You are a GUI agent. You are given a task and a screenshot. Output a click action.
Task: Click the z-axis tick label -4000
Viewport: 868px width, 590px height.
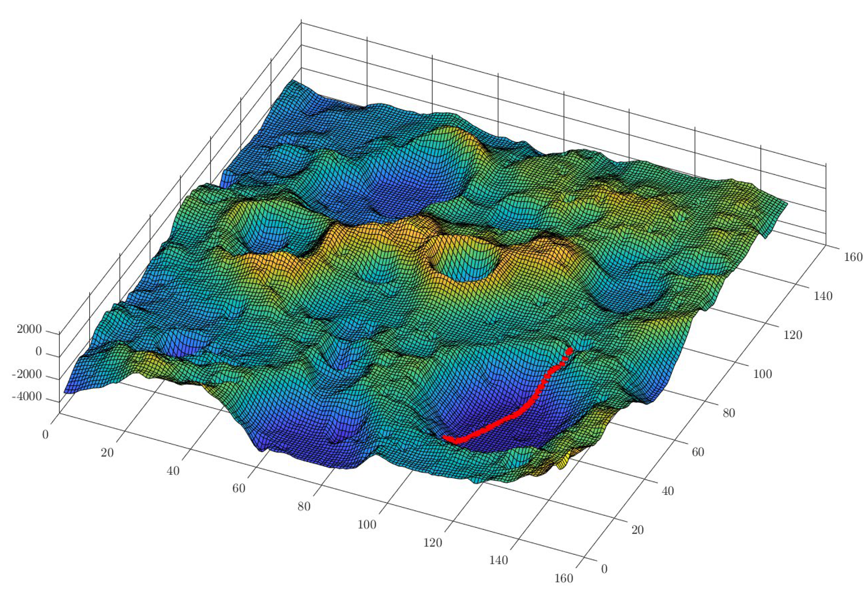coord(27,397)
